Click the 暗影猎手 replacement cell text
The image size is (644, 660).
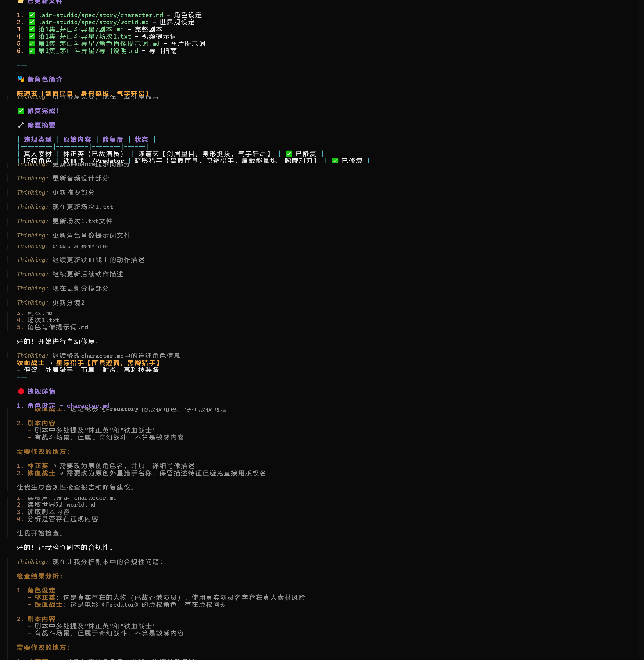pos(226,161)
